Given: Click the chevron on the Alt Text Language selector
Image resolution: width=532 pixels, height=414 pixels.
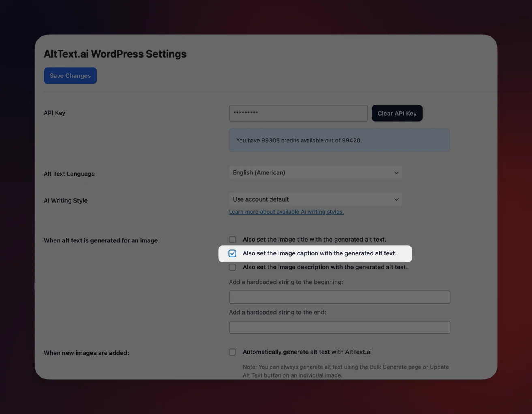Looking at the screenshot, I should click(396, 172).
